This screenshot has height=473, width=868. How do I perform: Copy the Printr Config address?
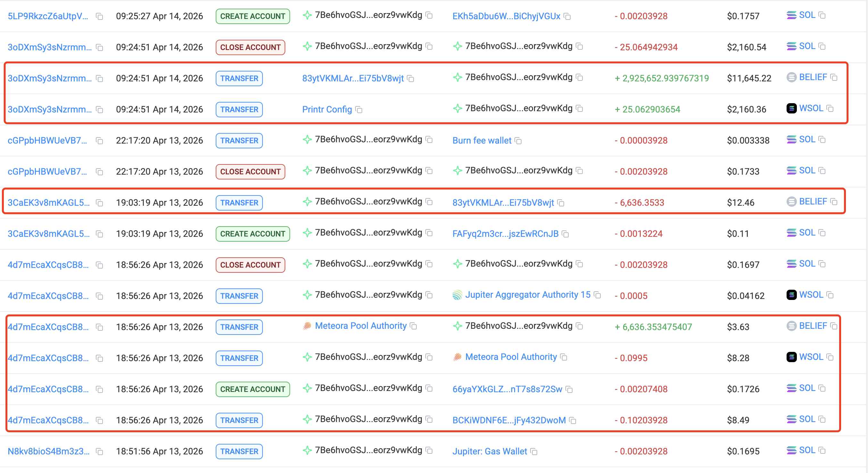point(359,110)
